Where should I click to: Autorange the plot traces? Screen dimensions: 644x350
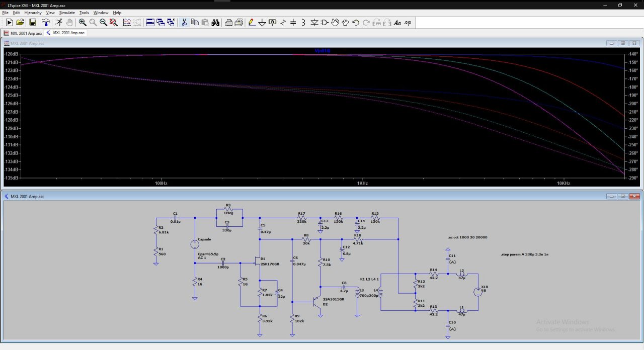tap(126, 23)
